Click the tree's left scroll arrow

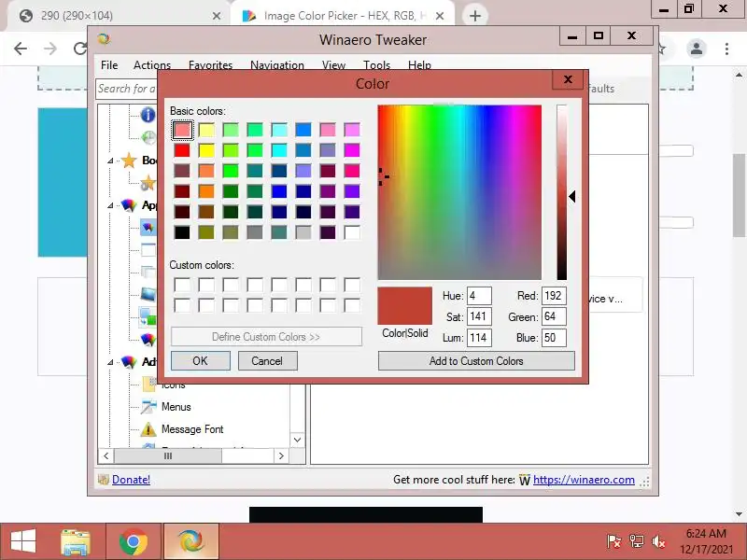pyautogui.click(x=106, y=456)
